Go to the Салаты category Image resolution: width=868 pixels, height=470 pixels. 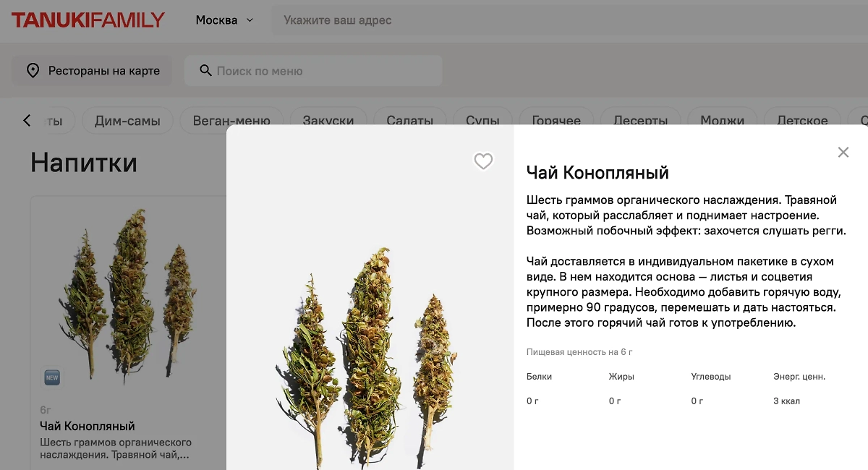click(x=409, y=121)
